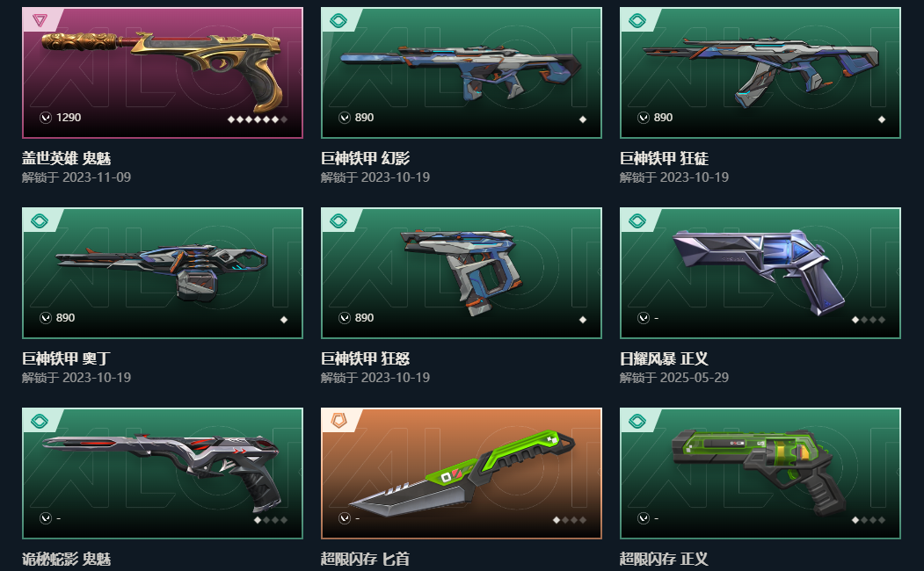Click the VP currency icon beside 1290
Image resolution: width=924 pixels, height=571 pixels.
click(x=46, y=118)
